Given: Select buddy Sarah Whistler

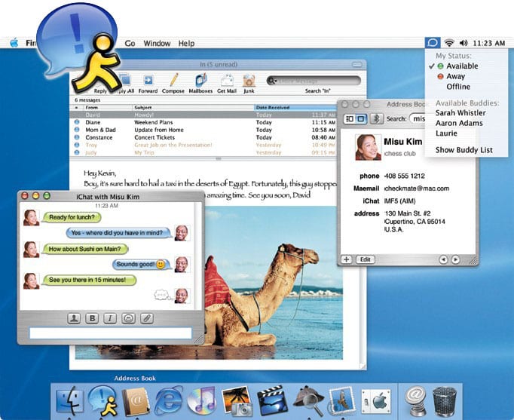Looking at the screenshot, I should (x=460, y=113).
